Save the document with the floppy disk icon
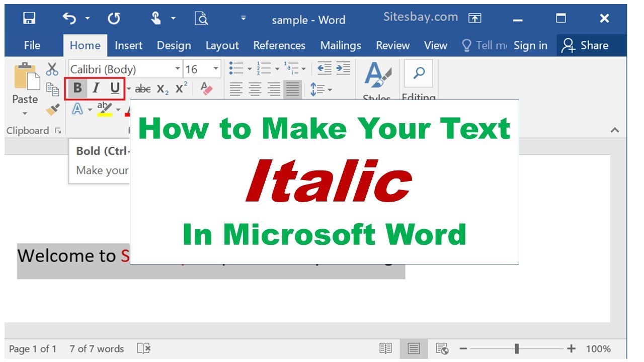644x362 pixels. coord(29,18)
